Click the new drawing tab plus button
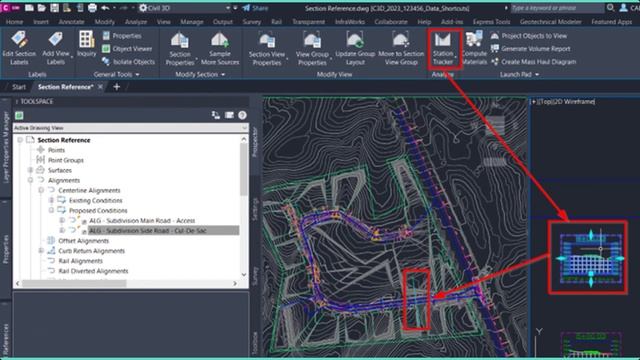Screen dimensions: 640x360 (x=117, y=87)
